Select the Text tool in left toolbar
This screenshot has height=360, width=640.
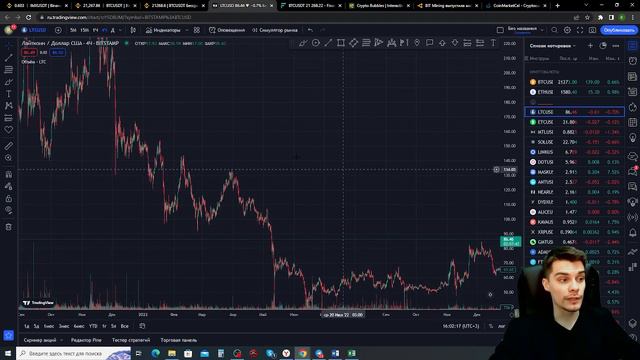click(x=9, y=94)
